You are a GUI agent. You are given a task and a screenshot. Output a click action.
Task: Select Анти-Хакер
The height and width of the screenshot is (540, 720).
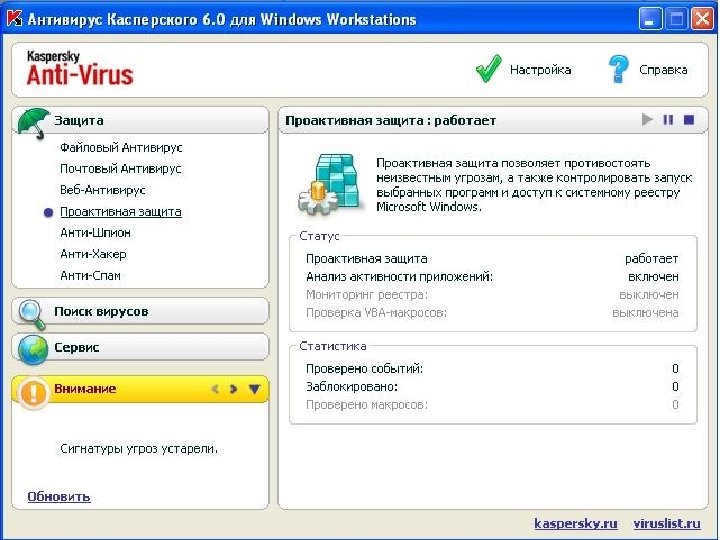[93, 254]
